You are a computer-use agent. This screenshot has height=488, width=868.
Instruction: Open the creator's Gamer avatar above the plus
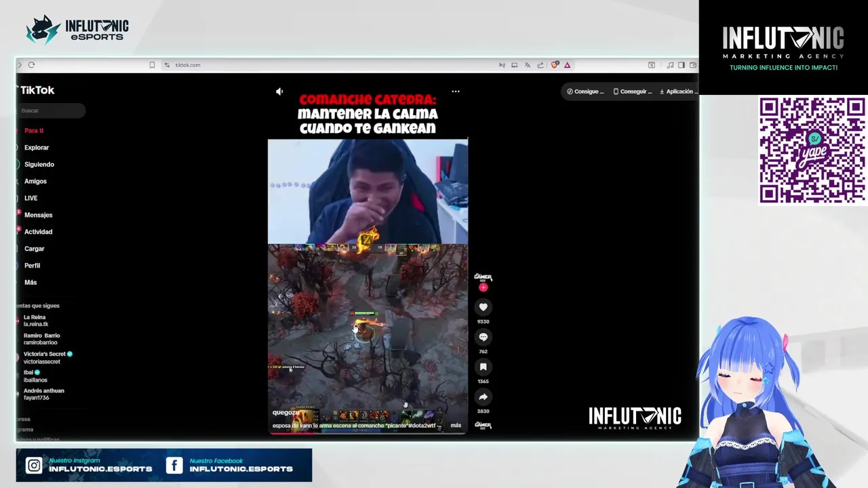tap(483, 277)
